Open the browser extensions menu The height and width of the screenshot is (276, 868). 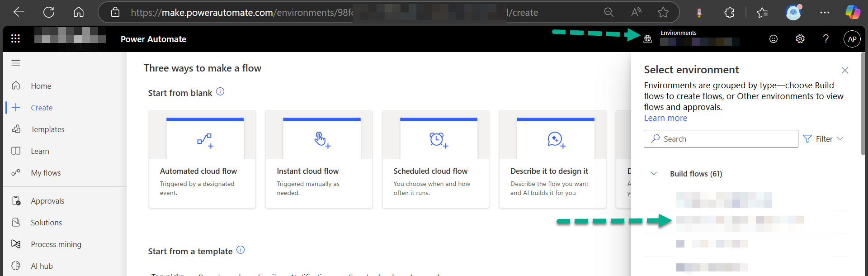[729, 13]
